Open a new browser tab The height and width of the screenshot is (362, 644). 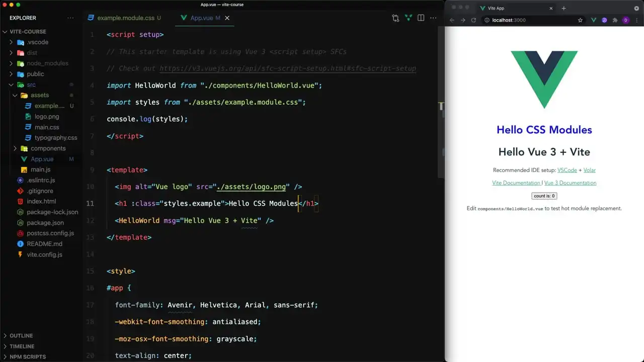point(563,8)
